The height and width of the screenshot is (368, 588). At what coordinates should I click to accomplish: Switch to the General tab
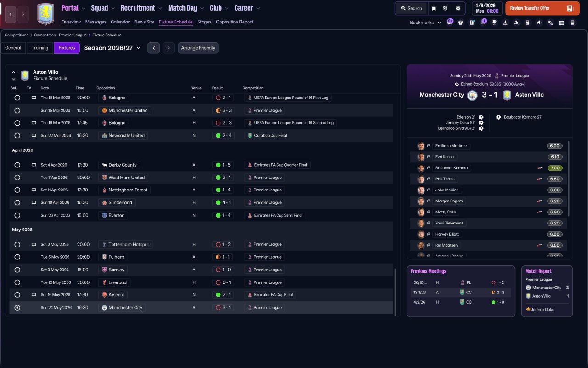(x=13, y=48)
